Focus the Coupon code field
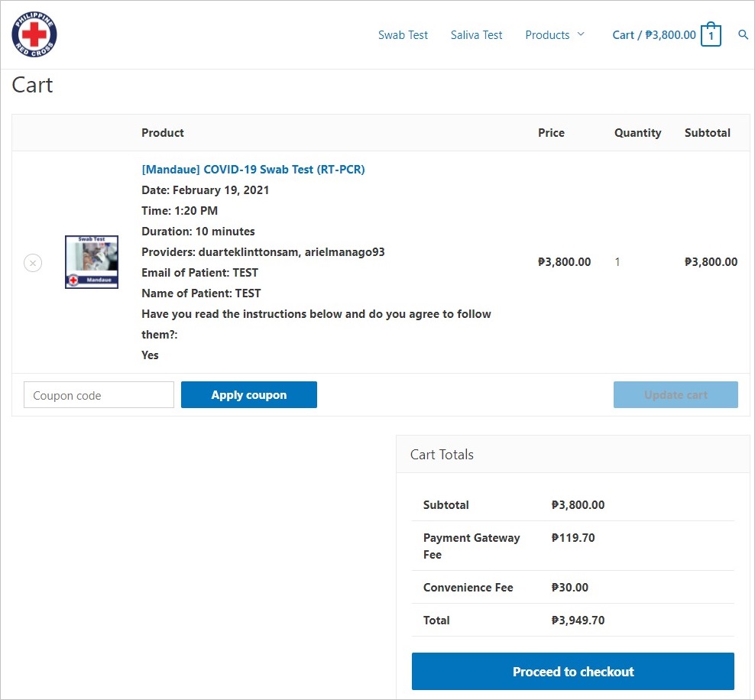The image size is (755, 700). point(99,395)
